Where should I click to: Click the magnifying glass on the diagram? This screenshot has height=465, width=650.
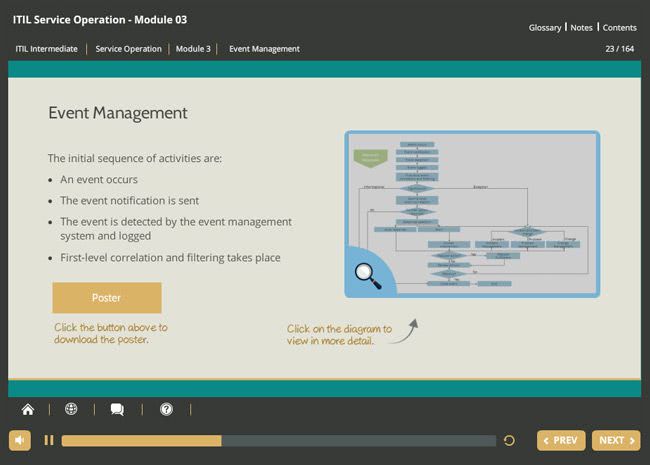coord(368,276)
